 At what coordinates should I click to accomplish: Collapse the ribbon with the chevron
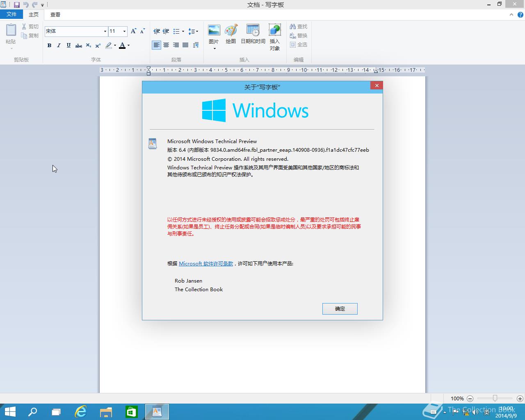(x=511, y=15)
